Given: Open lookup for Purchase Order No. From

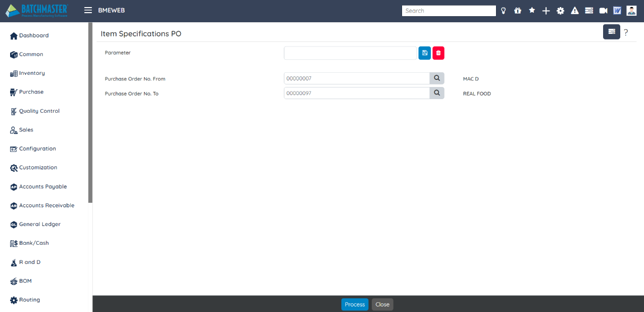Looking at the screenshot, I should pyautogui.click(x=437, y=78).
